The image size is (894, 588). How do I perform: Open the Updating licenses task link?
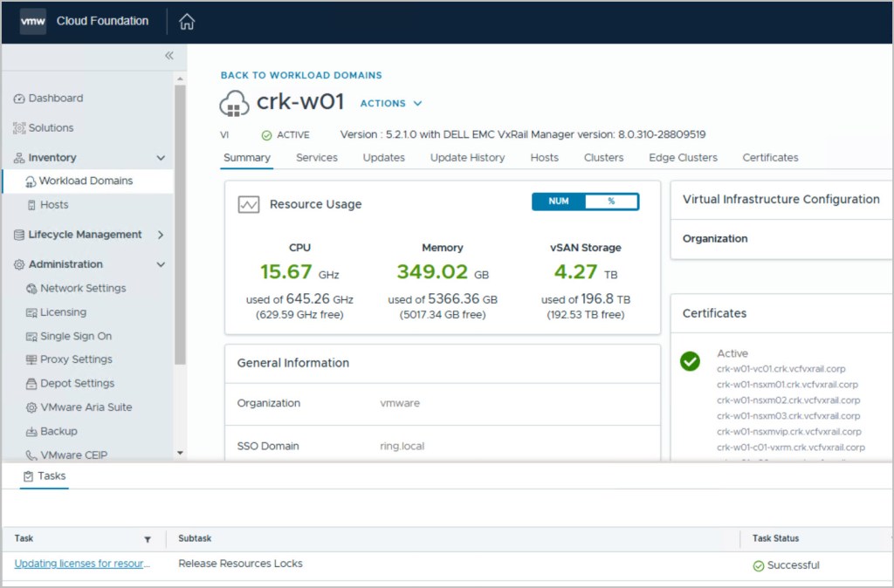(x=82, y=564)
